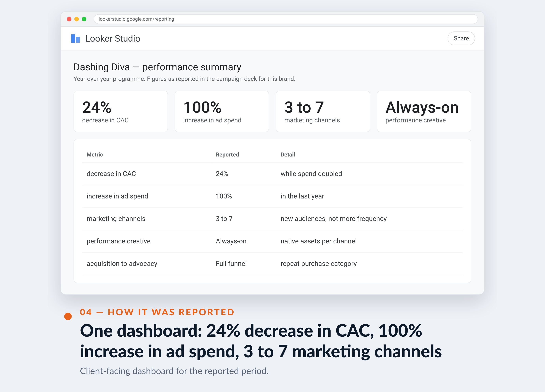Click the yellow minimize window dot
This screenshot has width=545, height=392.
coord(76,19)
